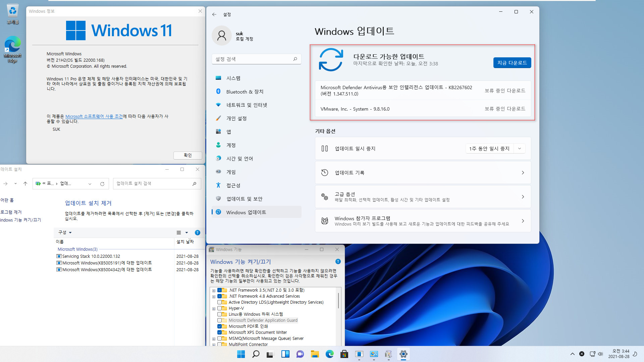The width and height of the screenshot is (644, 362).
Task: Open Microsoft Edge desktop shortcut
Action: 12,49
